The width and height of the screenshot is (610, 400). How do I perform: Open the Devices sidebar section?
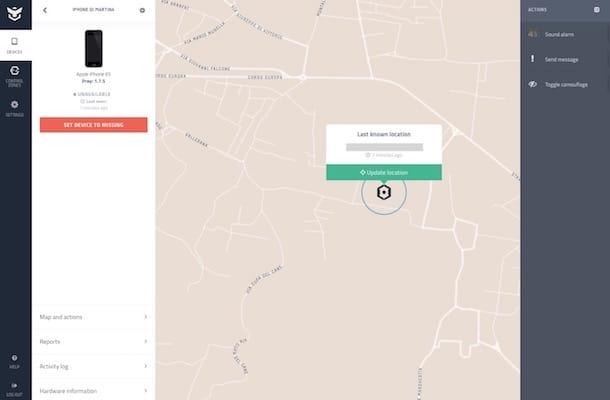coord(15,46)
